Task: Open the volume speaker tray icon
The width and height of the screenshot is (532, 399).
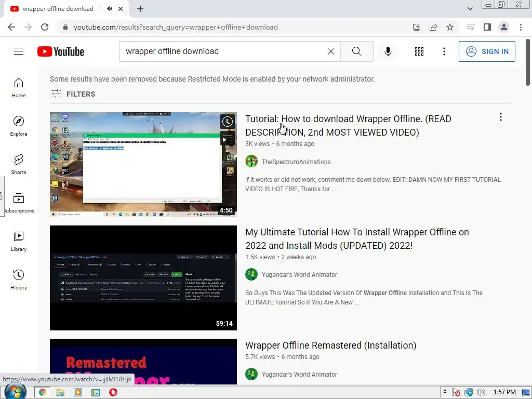Action: [481, 392]
